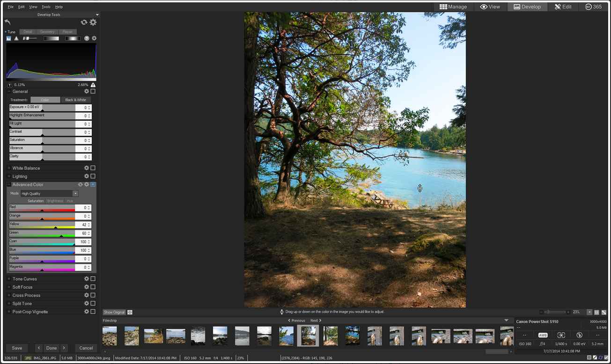Image resolution: width=611 pixels, height=364 pixels.
Task: Open the zoom percentage dropdown arrow
Action: 589,312
